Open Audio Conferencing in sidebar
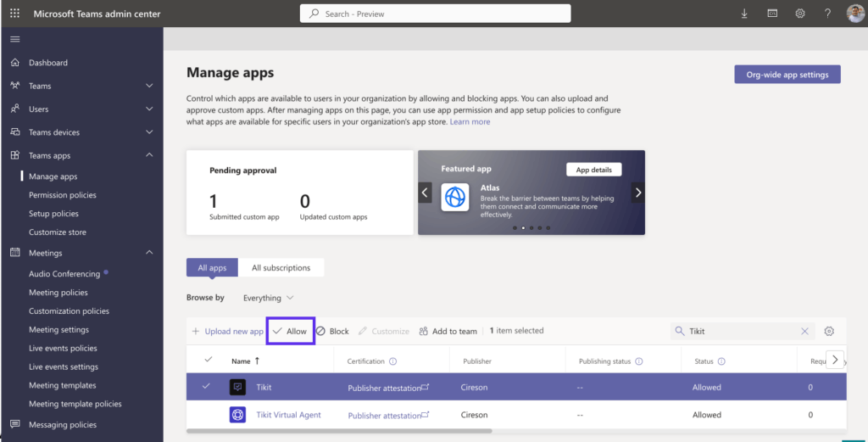This screenshot has width=868, height=442. click(64, 274)
